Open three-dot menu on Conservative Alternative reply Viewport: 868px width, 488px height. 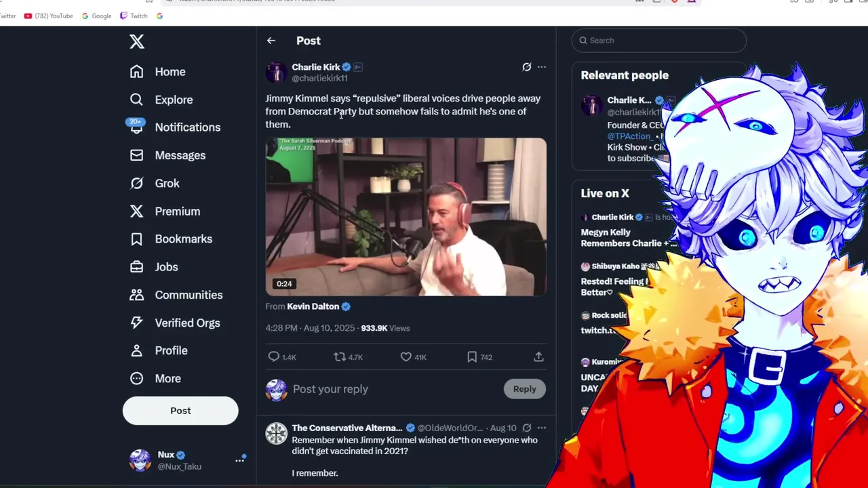pos(541,428)
